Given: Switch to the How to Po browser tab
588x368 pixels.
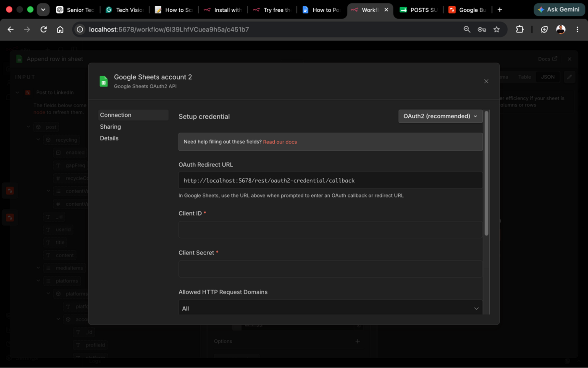Looking at the screenshot, I should point(321,10).
